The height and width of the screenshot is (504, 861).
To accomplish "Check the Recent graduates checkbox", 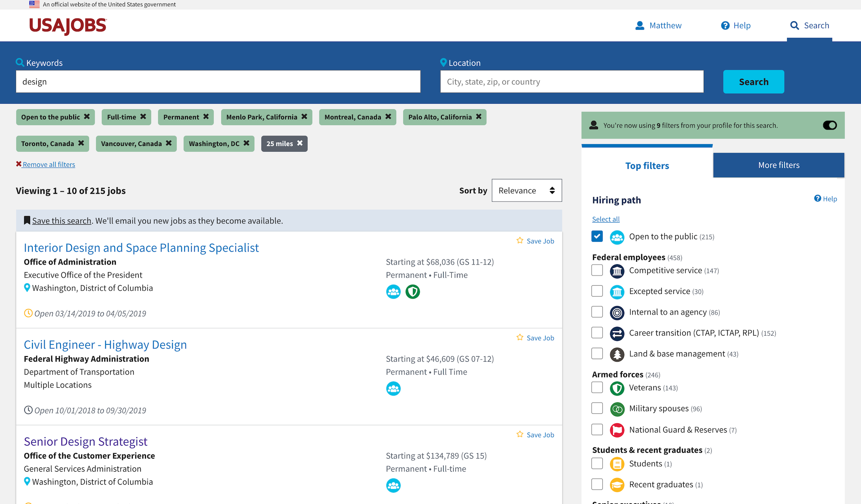I will [x=597, y=484].
